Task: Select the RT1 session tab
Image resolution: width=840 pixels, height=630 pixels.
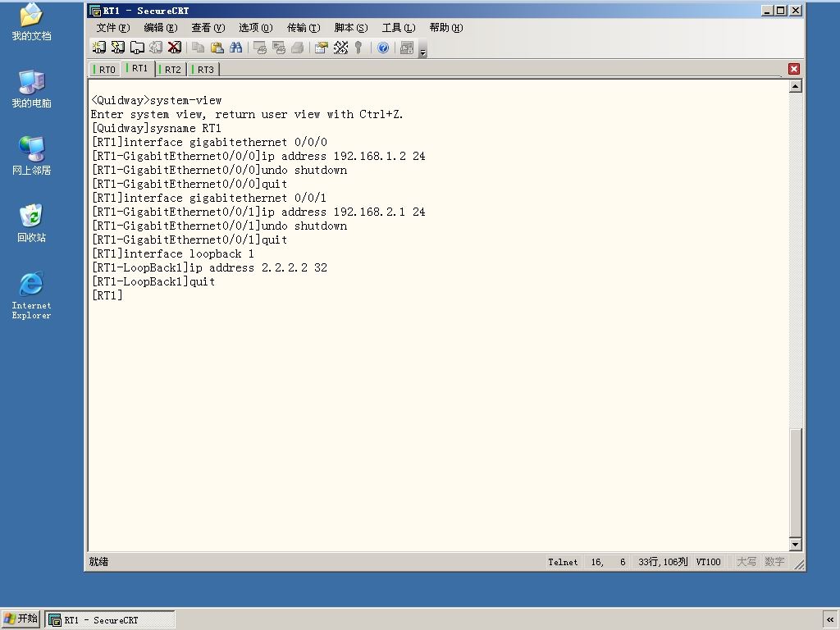Action: pyautogui.click(x=138, y=69)
